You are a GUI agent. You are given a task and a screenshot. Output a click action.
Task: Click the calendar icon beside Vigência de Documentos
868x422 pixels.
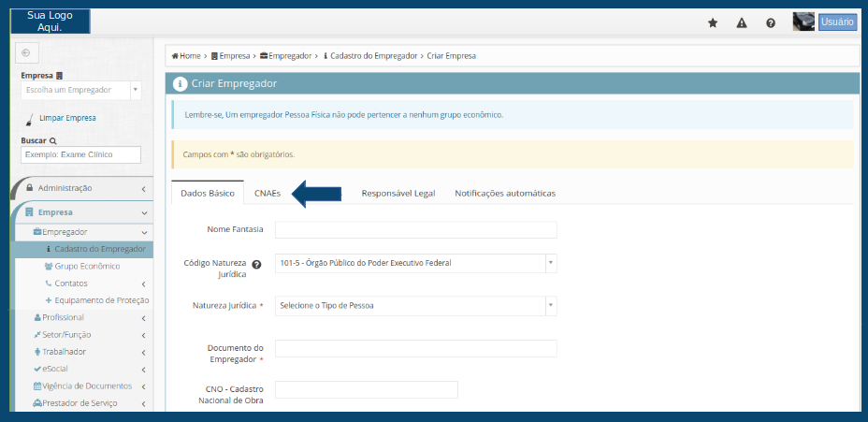37,386
